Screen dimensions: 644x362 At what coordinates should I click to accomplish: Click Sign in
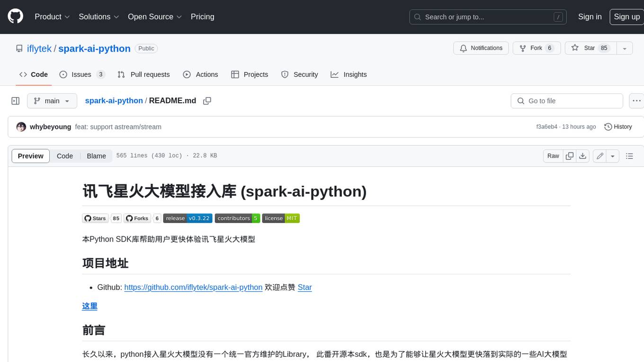point(590,17)
